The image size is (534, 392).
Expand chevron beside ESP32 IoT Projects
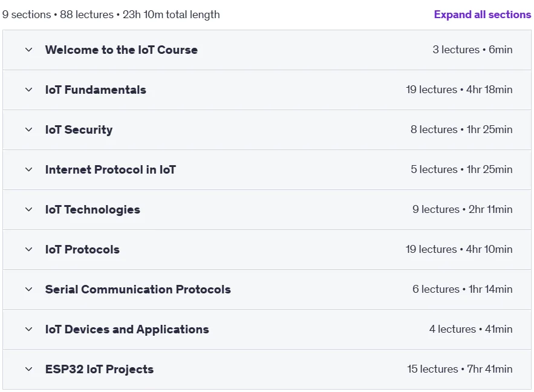pyautogui.click(x=29, y=369)
